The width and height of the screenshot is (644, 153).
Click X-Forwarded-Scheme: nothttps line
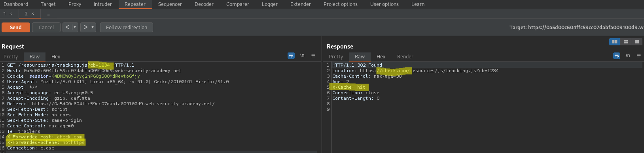[x=46, y=142]
